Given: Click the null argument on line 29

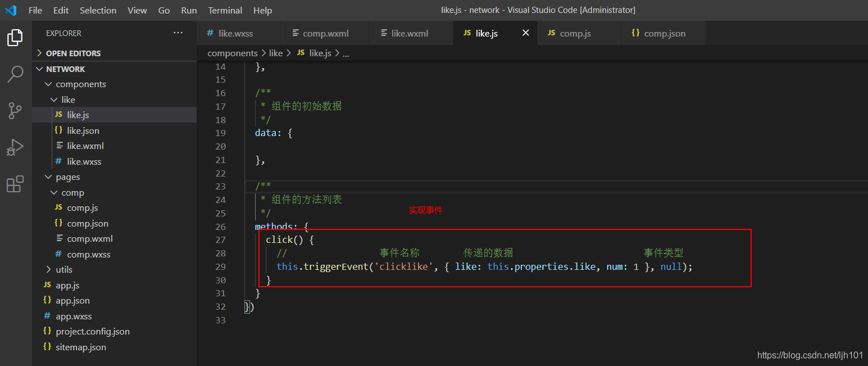Looking at the screenshot, I should click(671, 266).
